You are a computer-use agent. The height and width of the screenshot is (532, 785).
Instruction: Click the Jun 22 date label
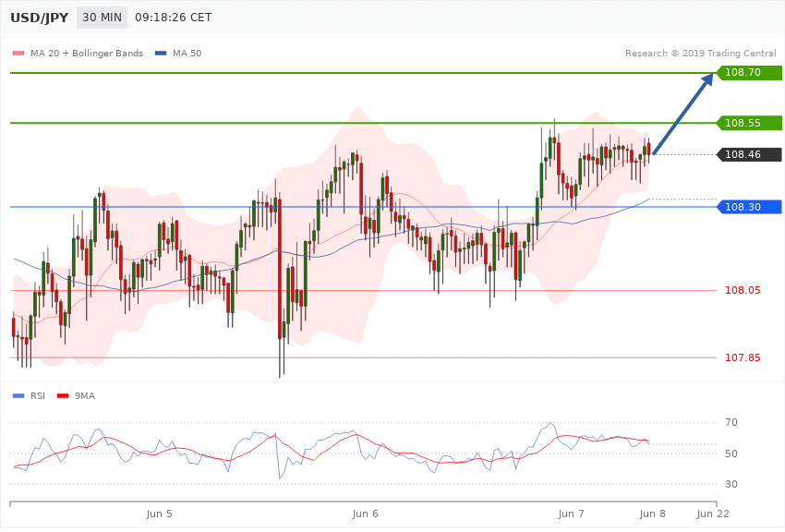point(713,514)
